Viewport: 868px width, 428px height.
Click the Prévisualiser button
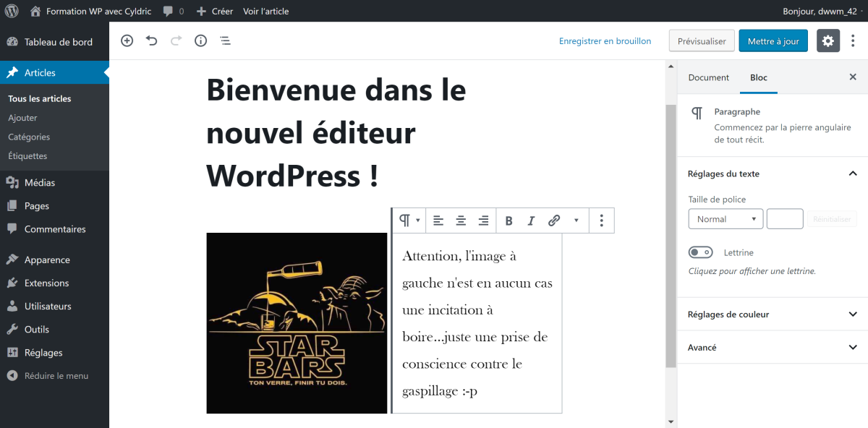click(702, 41)
